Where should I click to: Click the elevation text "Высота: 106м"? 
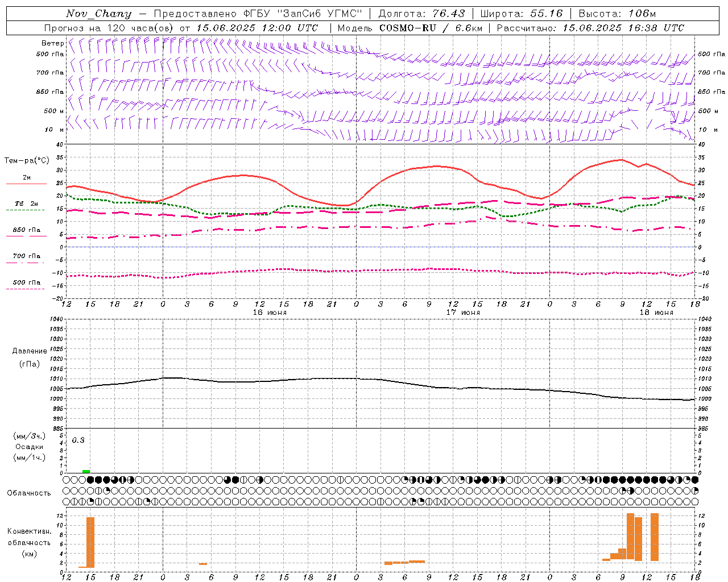(x=617, y=14)
